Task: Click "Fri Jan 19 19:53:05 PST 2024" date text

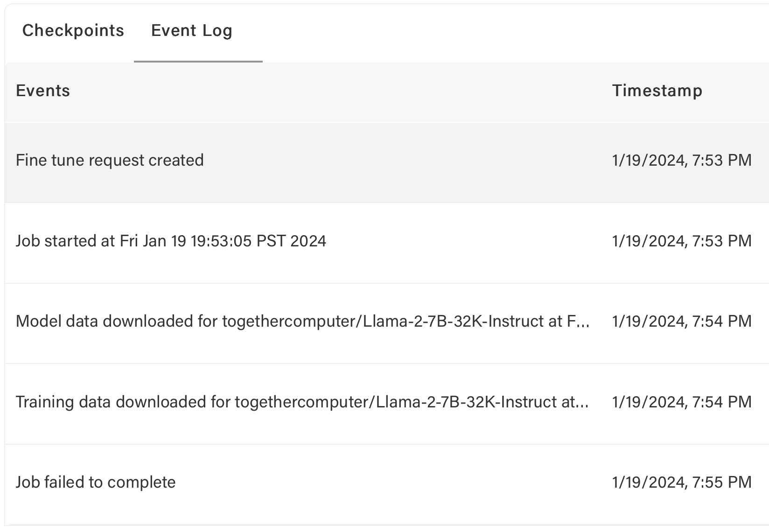Action: coord(223,241)
